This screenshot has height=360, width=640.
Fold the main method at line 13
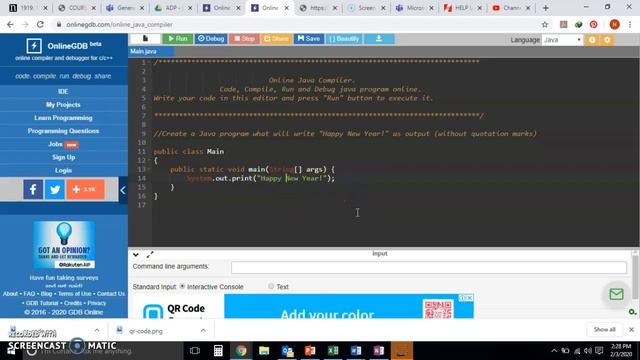click(149, 169)
